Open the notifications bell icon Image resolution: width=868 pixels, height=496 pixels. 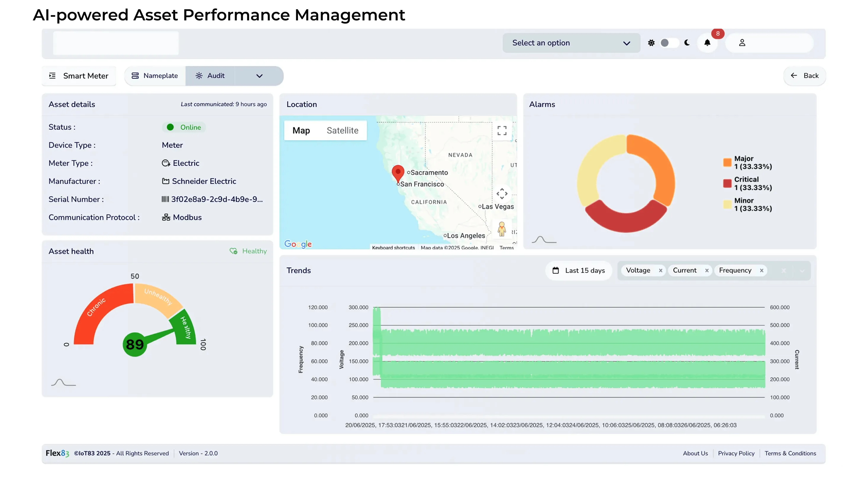point(707,43)
